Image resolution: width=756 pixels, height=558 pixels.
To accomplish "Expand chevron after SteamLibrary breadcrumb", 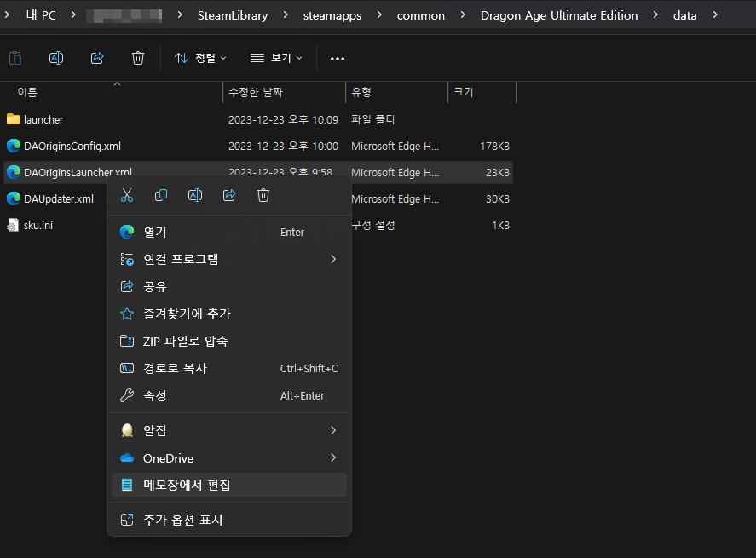I will 286,15.
